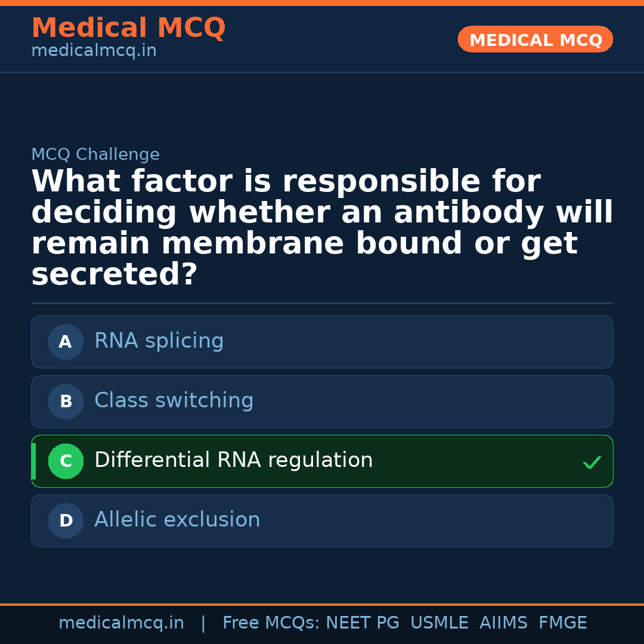Image resolution: width=644 pixels, height=644 pixels.
Task: Click the "MCQ Challenge" label above the question
Action: (x=95, y=155)
